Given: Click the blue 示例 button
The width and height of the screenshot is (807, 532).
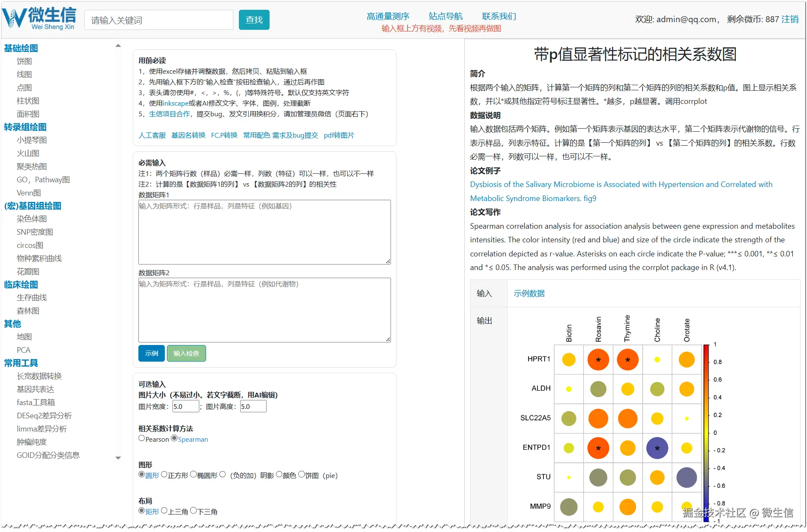Looking at the screenshot, I should (152, 353).
